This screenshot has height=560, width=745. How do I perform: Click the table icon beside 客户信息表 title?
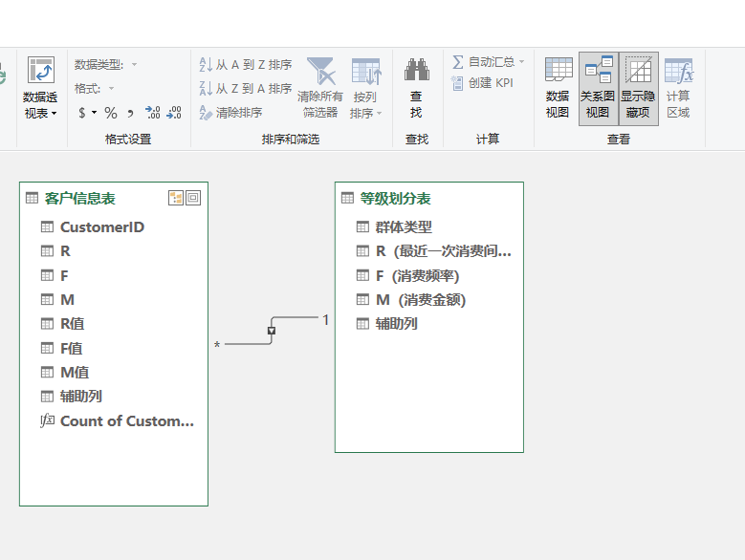click(x=32, y=198)
